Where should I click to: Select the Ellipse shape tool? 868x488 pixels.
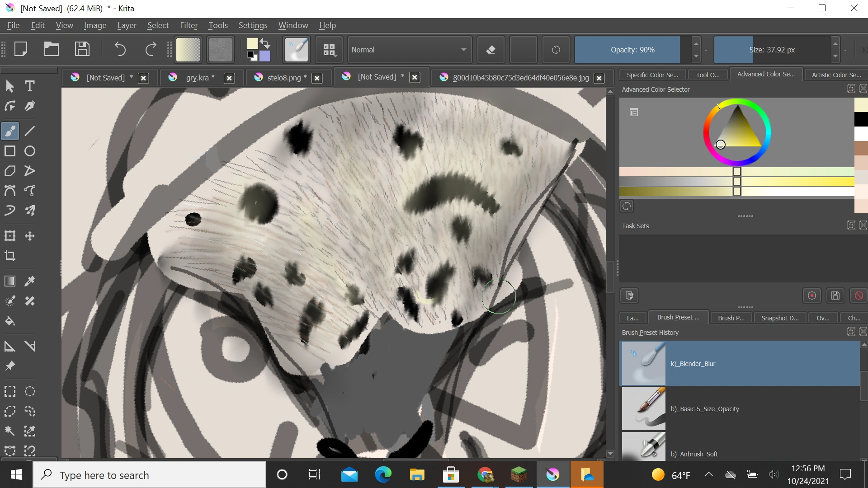tap(30, 151)
